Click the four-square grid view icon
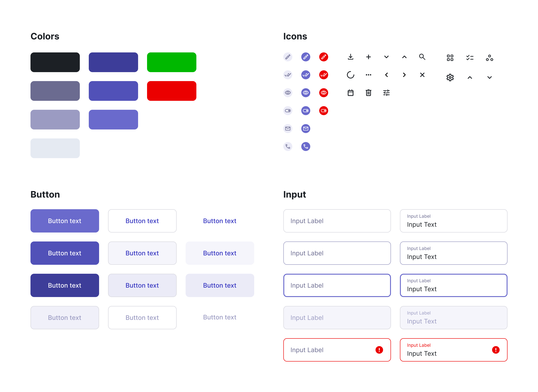This screenshot has width=538, height=392. tap(450, 58)
